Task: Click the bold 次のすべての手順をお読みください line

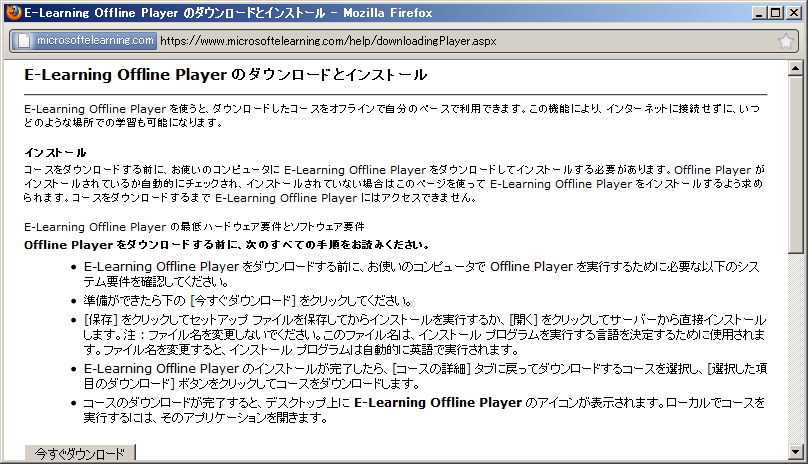Action: [227, 244]
